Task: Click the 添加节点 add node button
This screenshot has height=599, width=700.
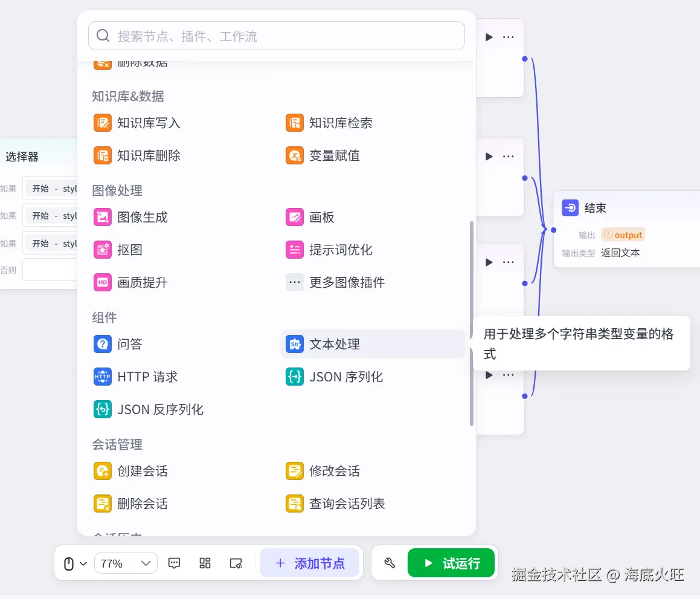Action: point(310,563)
